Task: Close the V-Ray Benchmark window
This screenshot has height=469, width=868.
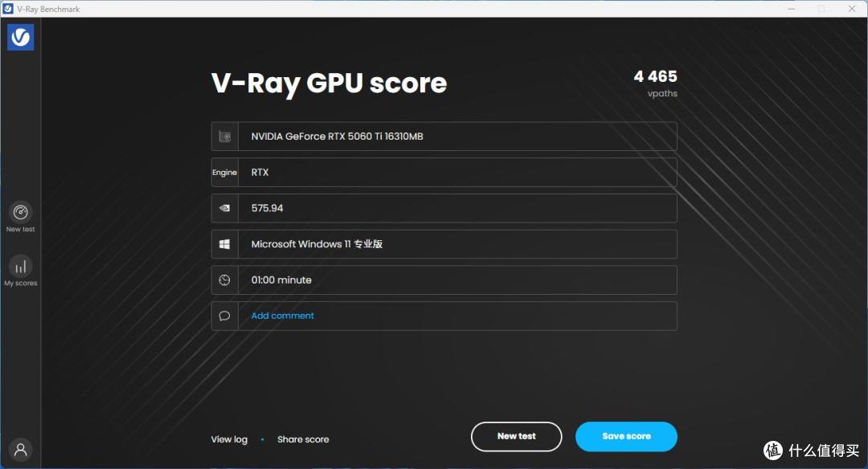Action: [852, 9]
